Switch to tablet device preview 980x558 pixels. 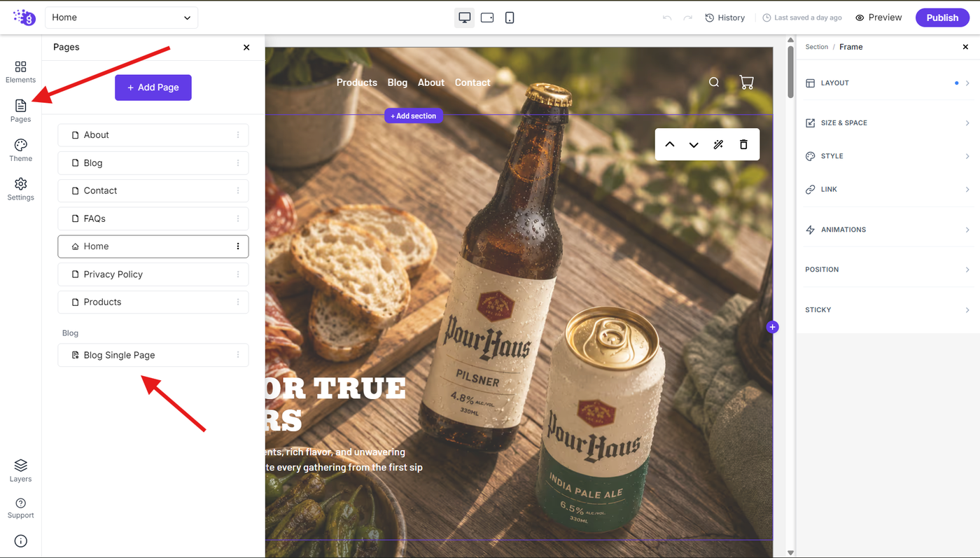click(x=487, y=18)
